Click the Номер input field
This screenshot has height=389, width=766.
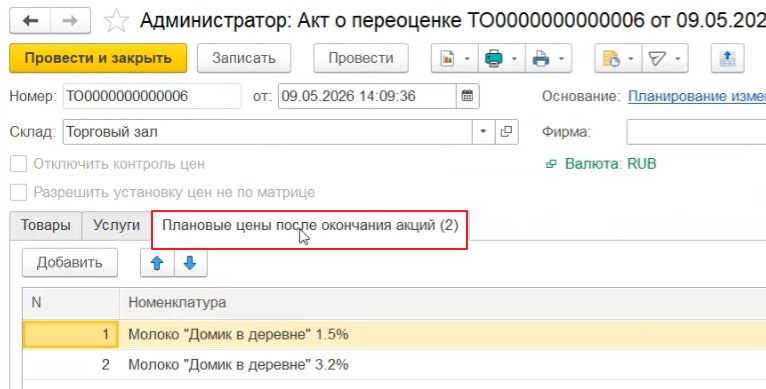point(152,96)
